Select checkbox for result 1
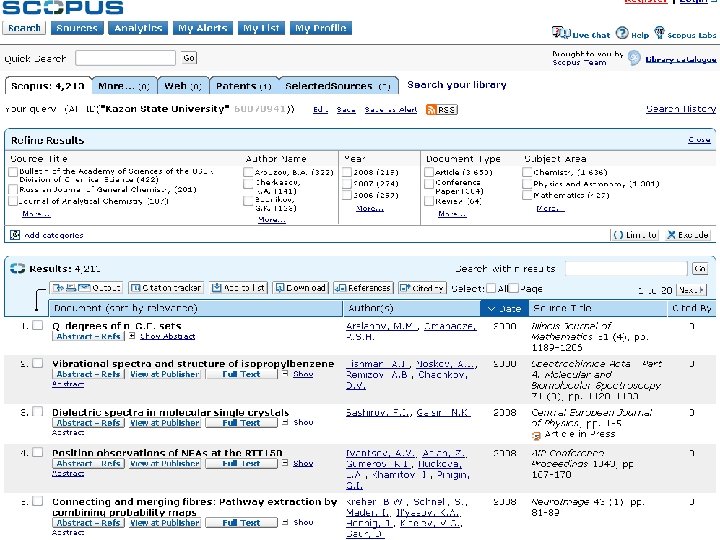Image resolution: width=720 pixels, height=540 pixels. [38, 326]
